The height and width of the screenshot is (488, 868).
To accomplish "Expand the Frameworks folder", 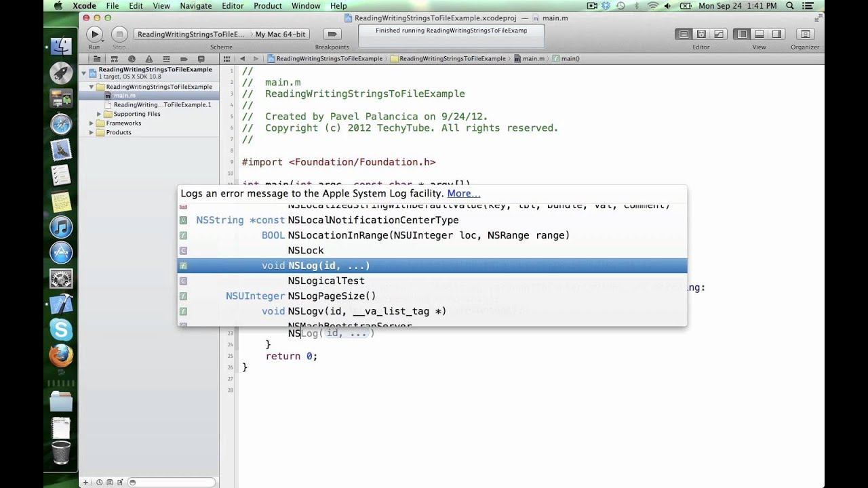I will (92, 123).
